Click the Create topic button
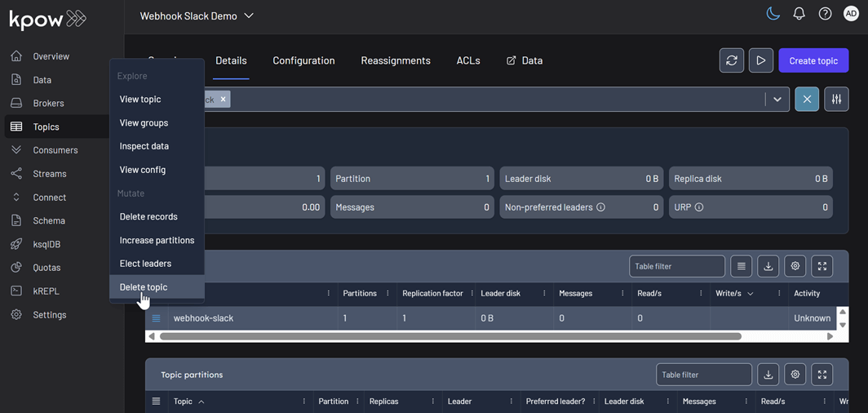 [x=813, y=60]
